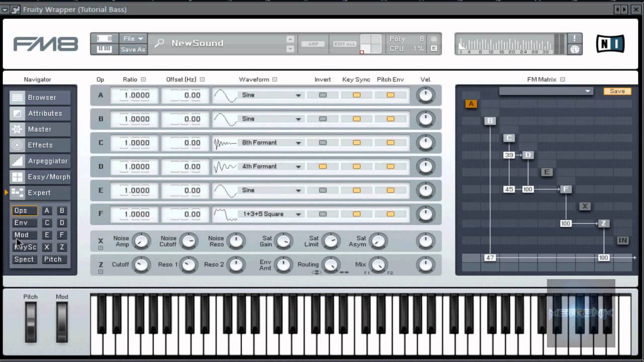Click the Offset (Hz) column link icon
The width and height of the screenshot is (644, 362).
pyautogui.click(x=202, y=79)
